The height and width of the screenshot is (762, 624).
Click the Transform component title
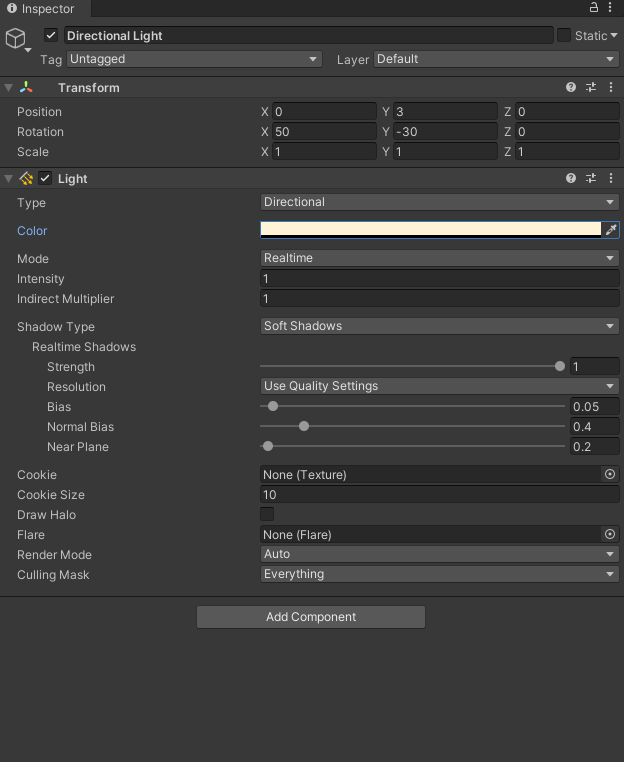click(89, 87)
